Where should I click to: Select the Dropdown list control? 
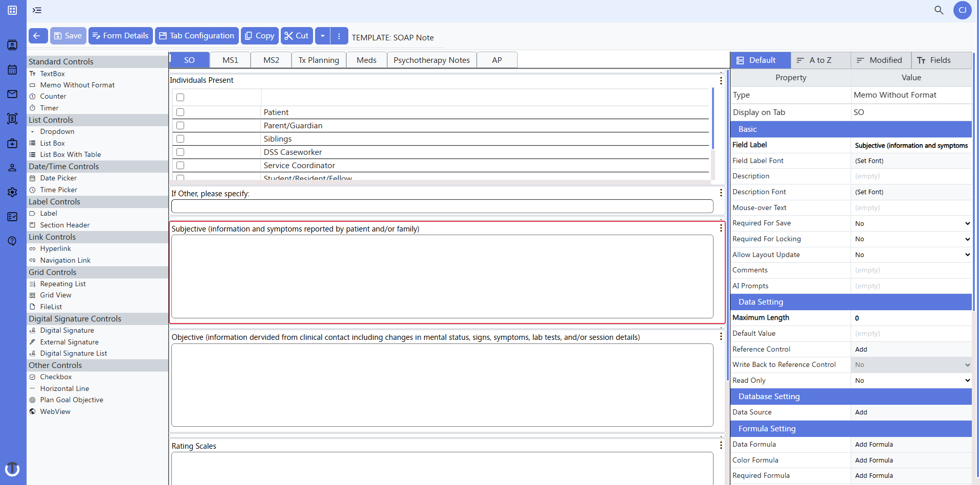(57, 131)
